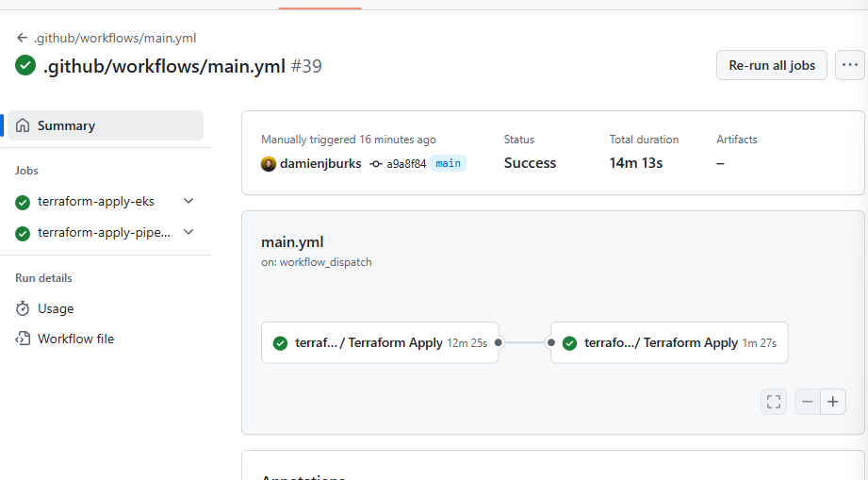Expand the terraform-apply-pipe... chevron
The image size is (868, 480).
(x=188, y=232)
